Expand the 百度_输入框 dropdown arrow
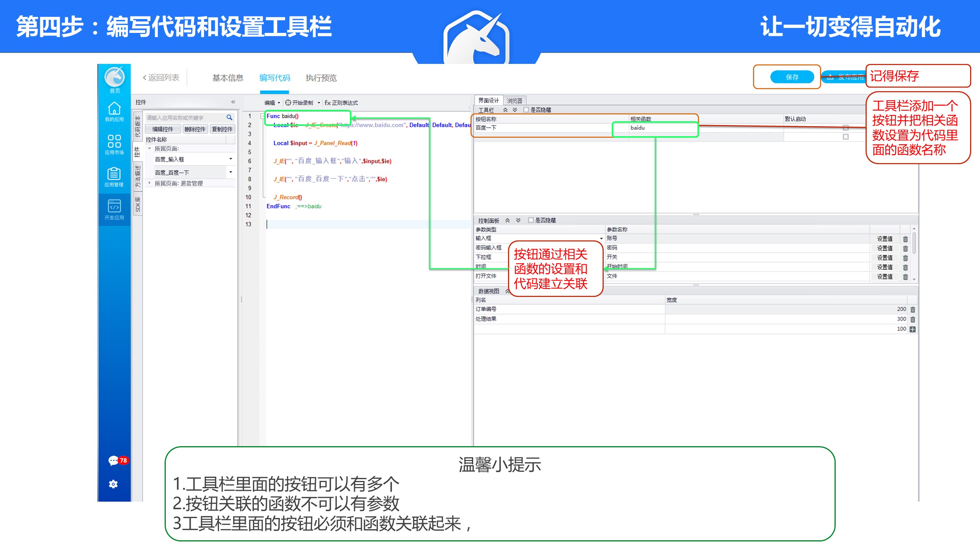The height and width of the screenshot is (551, 980). pyautogui.click(x=230, y=159)
